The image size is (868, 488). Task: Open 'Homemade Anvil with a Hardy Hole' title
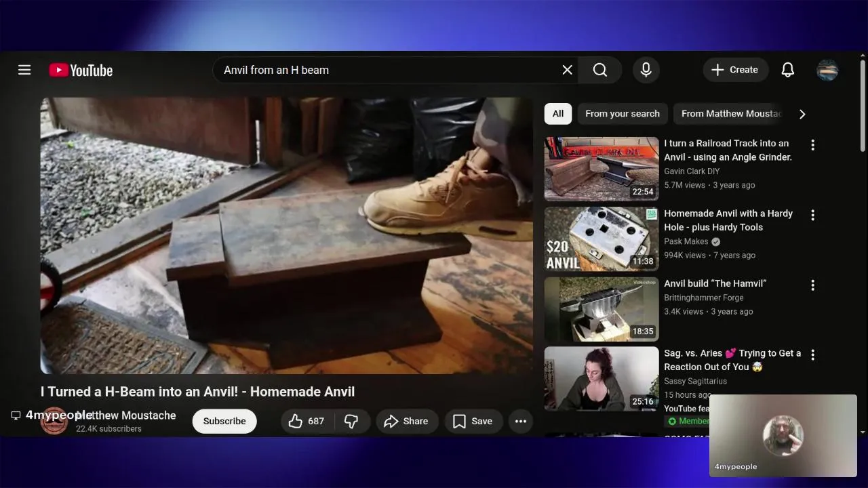tap(728, 220)
